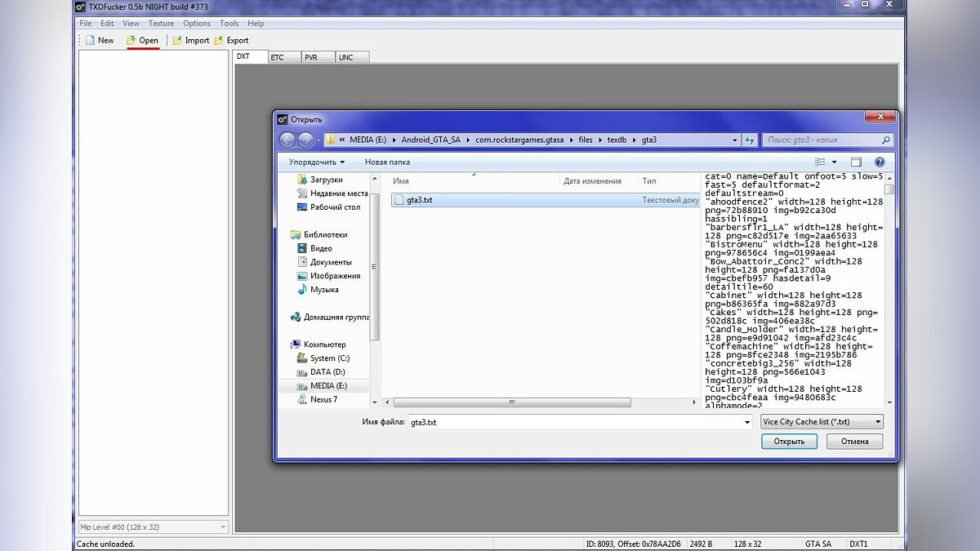The height and width of the screenshot is (551, 980).
Task: Click the Отмена cancel button
Action: click(x=854, y=442)
